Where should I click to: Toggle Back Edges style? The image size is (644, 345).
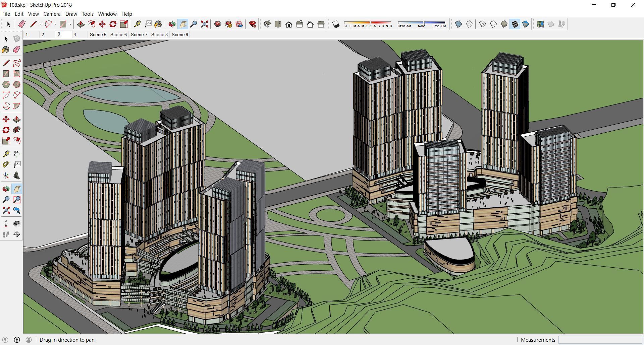(x=469, y=24)
